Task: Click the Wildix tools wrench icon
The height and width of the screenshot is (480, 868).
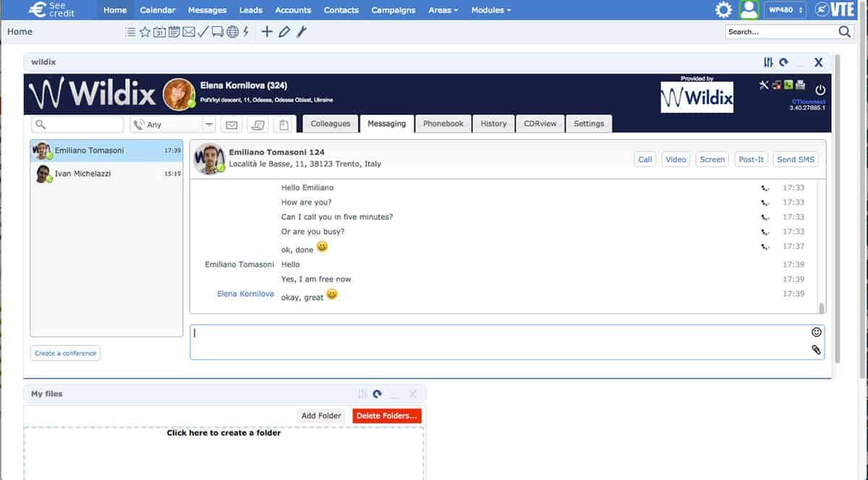Action: point(764,85)
